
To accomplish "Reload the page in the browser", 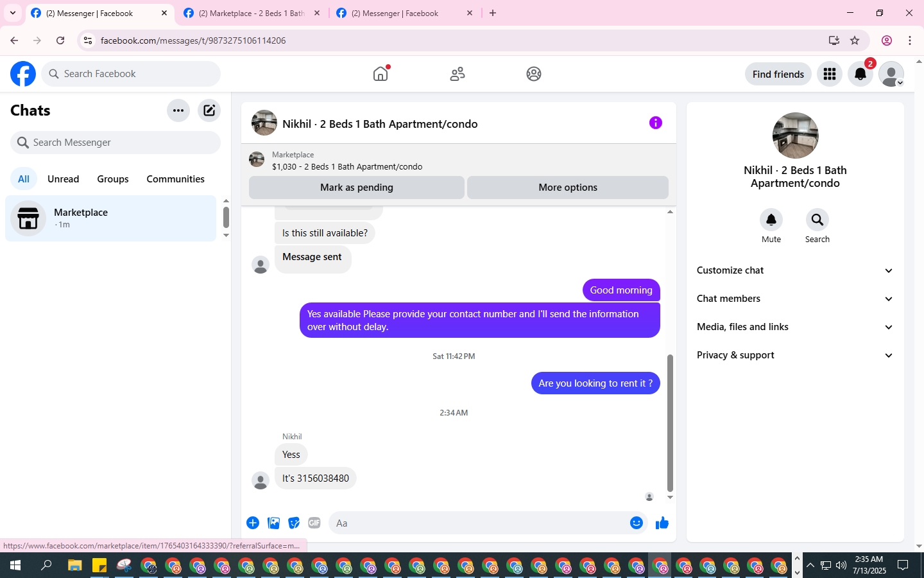I will pyautogui.click(x=60, y=40).
